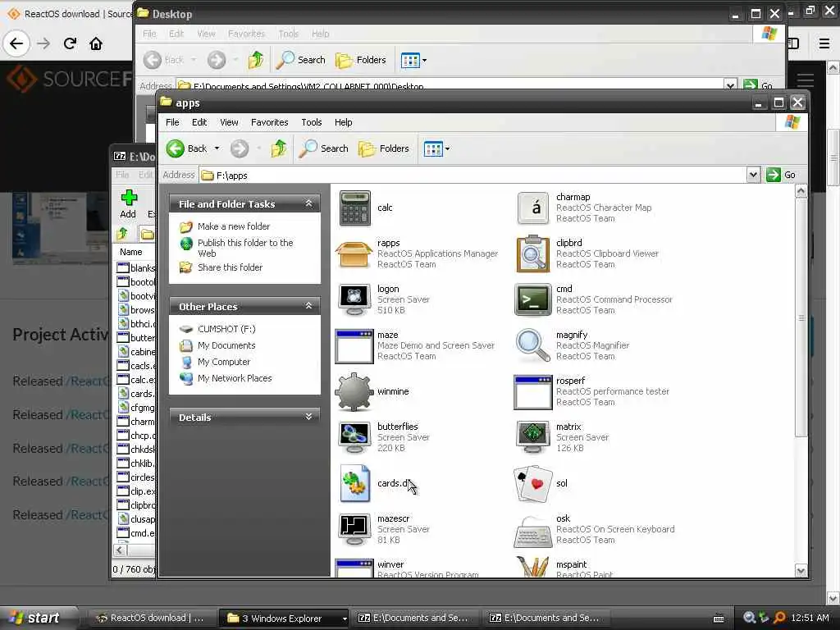
Task: Open the File menu in apps window
Action: pos(172,122)
